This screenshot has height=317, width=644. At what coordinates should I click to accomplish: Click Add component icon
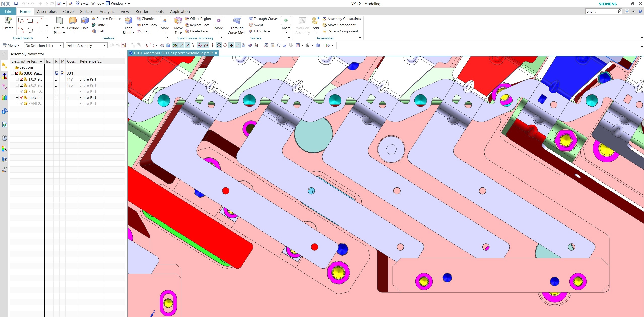[315, 21]
